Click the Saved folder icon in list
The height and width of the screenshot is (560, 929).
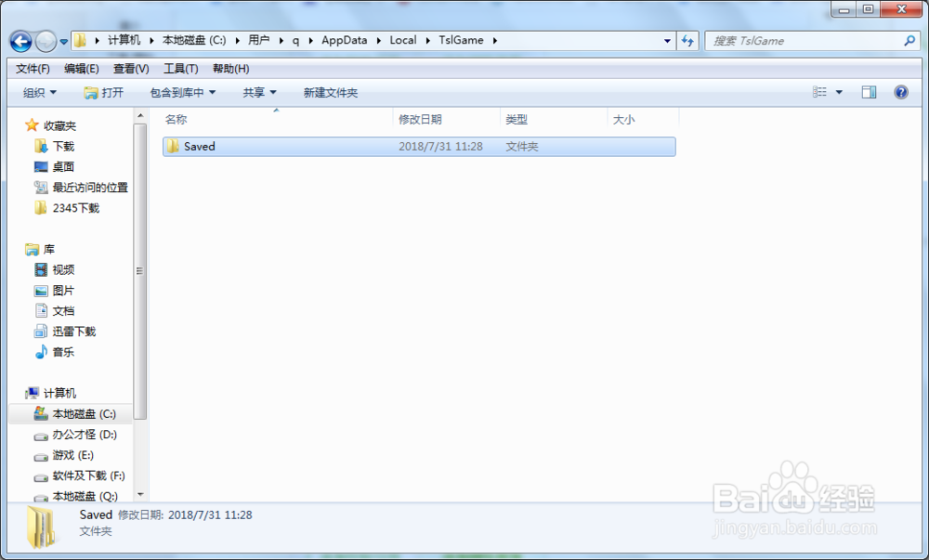click(x=173, y=146)
